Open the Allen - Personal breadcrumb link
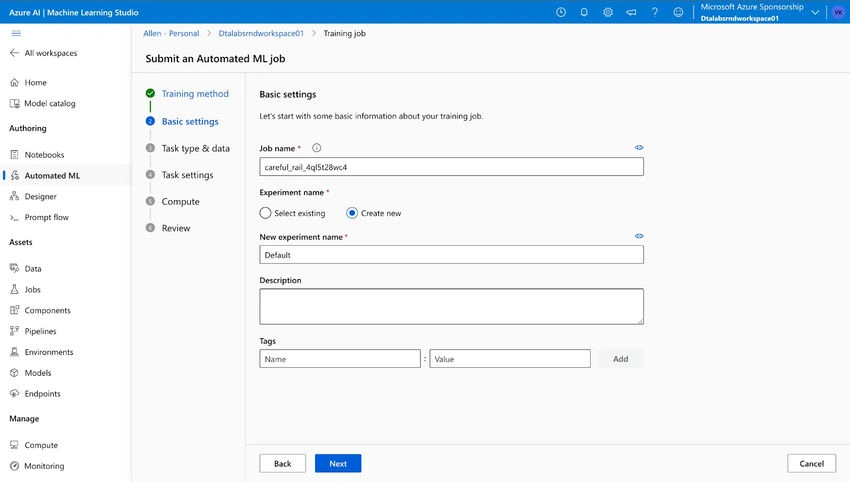Screen dimensions: 850x482 tap(171, 33)
